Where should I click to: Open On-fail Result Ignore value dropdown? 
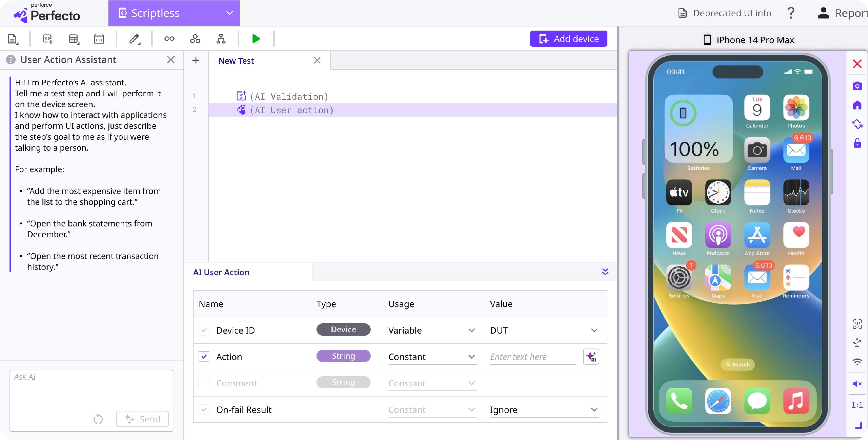544,410
